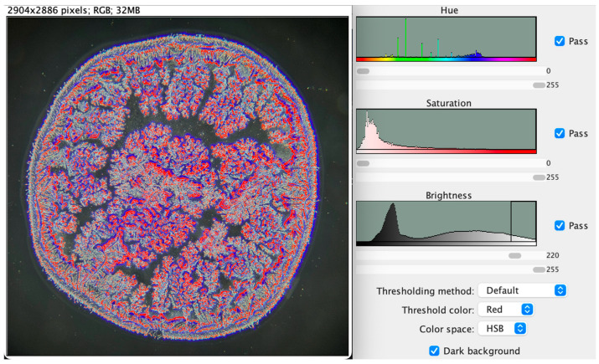The height and width of the screenshot is (364, 599).
Task: Click the Brightness minimum slider at 220
Action: pos(514,256)
